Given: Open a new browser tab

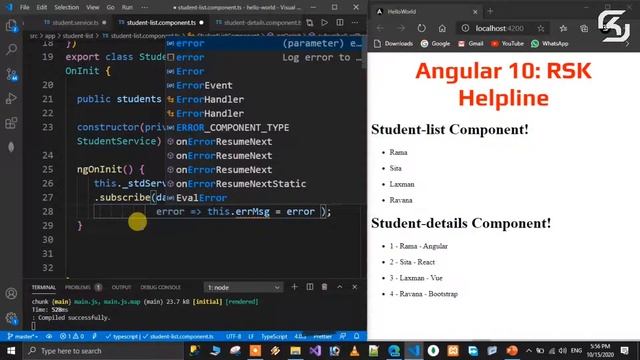Looking at the screenshot, I should [490, 11].
